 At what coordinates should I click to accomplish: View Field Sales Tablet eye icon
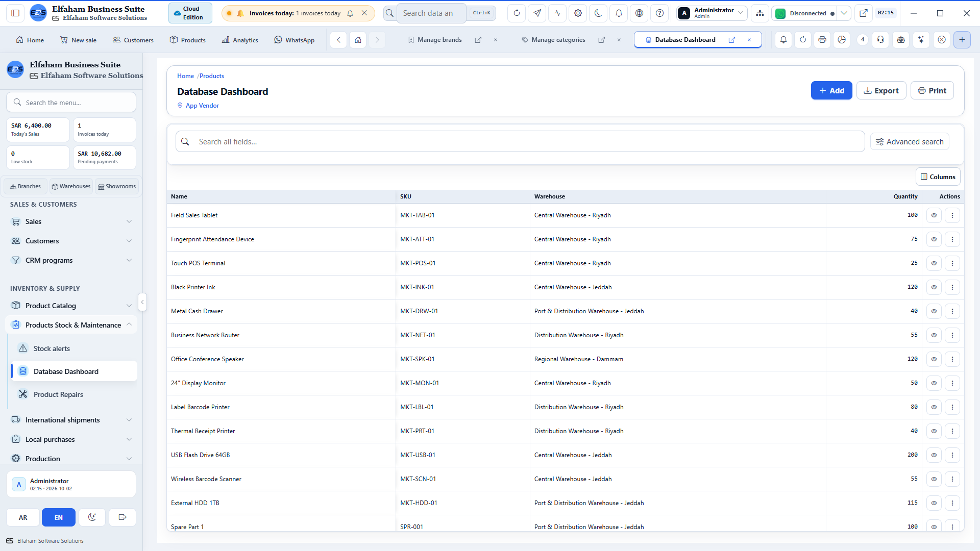coord(934,215)
